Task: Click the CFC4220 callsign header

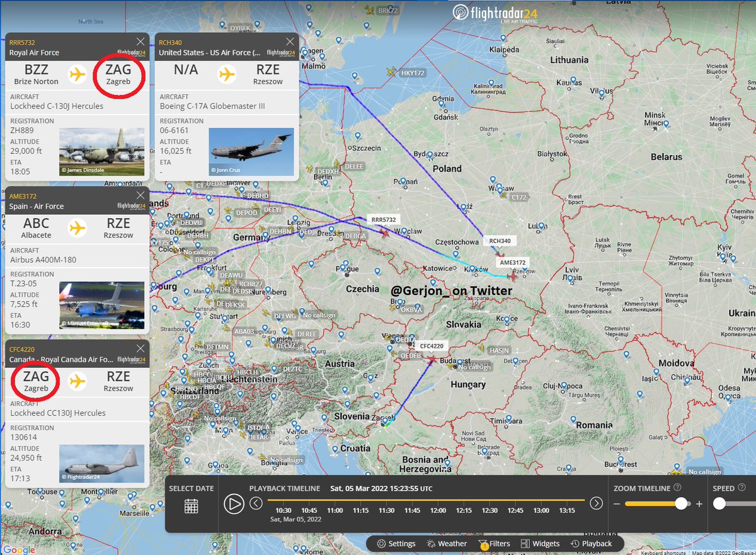Action: 22,350
